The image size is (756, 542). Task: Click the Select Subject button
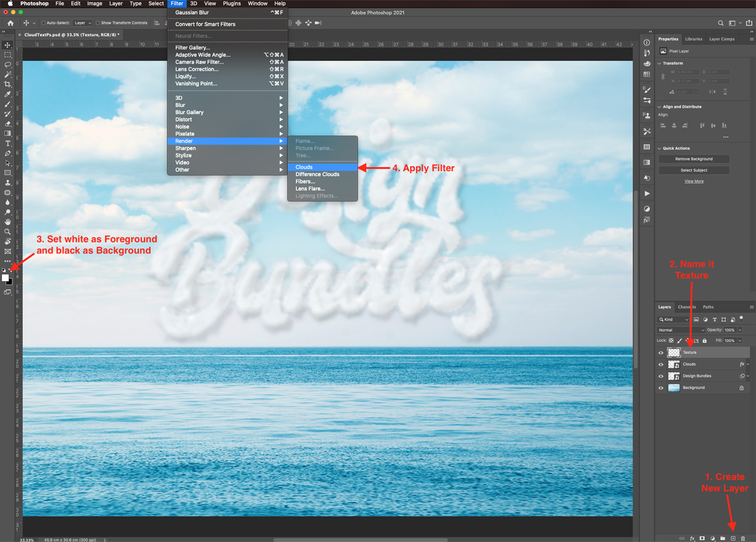(x=694, y=170)
